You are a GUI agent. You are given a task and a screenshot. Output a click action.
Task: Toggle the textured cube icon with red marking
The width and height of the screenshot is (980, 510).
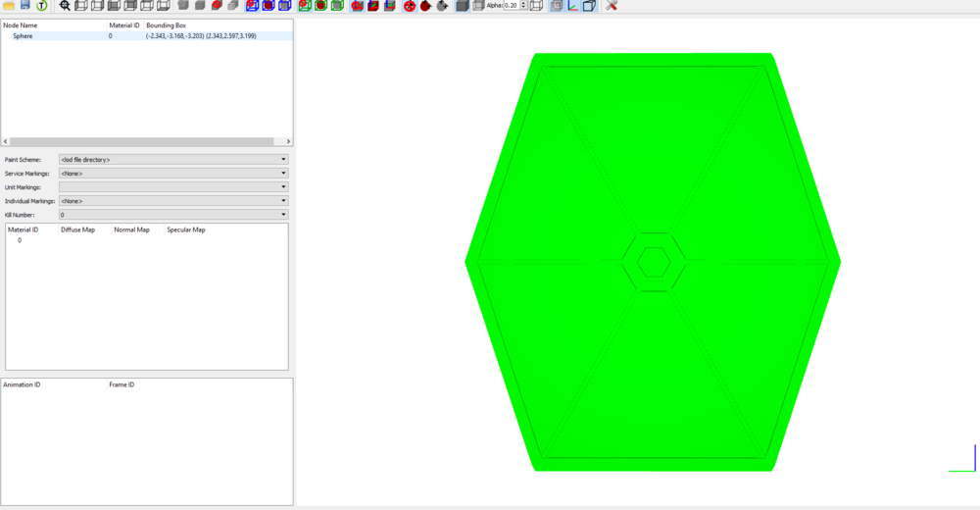click(x=557, y=6)
